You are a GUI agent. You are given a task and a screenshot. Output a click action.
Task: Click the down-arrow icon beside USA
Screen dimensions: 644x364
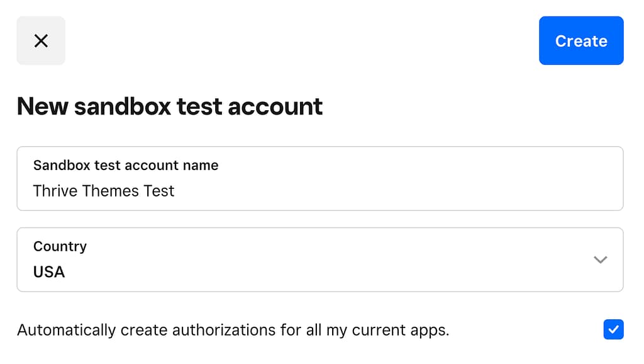pos(601,259)
